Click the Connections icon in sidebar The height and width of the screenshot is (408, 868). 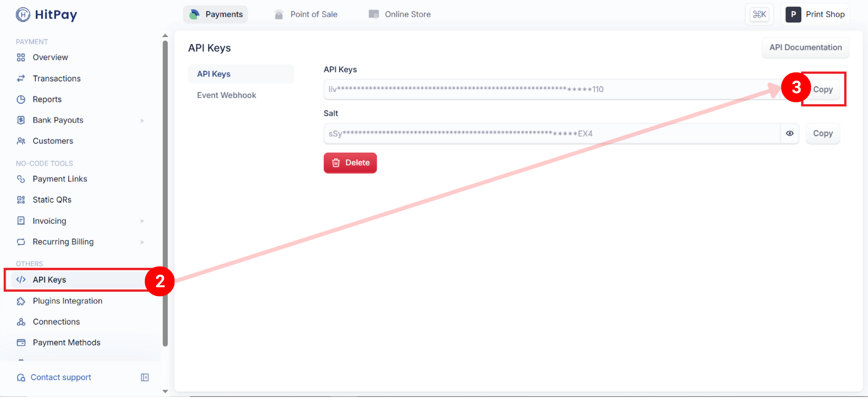point(21,322)
